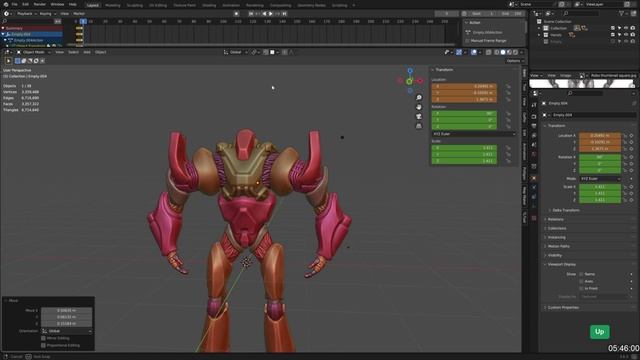Open the Edit menu
Viewport: 640px width, 360px height.
pyautogui.click(x=25, y=4)
